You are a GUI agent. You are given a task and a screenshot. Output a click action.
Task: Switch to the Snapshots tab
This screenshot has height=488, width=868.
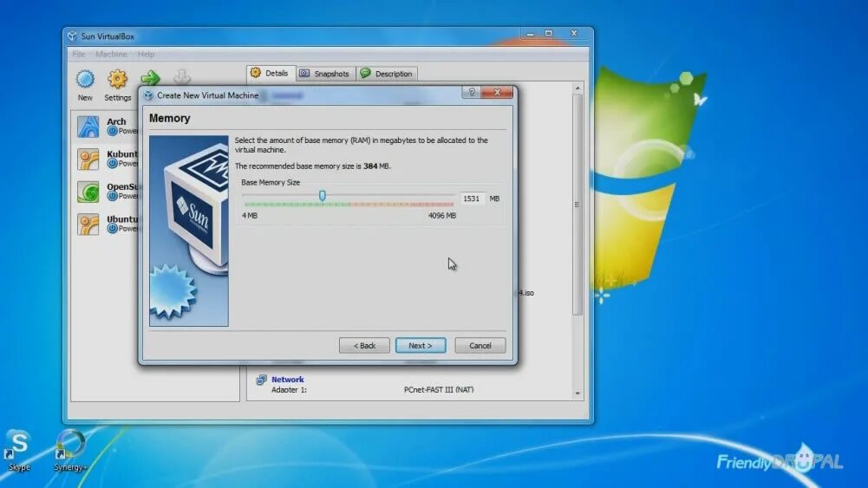[x=325, y=74]
